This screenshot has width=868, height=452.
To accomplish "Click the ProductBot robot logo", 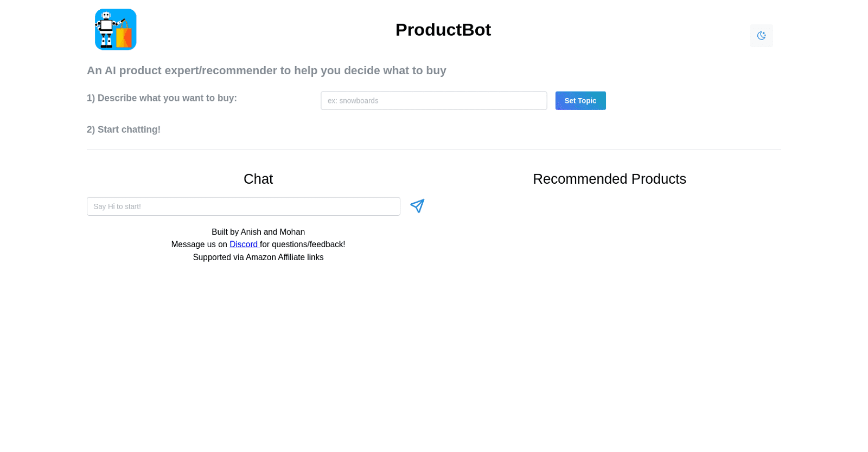I will pyautogui.click(x=116, y=29).
